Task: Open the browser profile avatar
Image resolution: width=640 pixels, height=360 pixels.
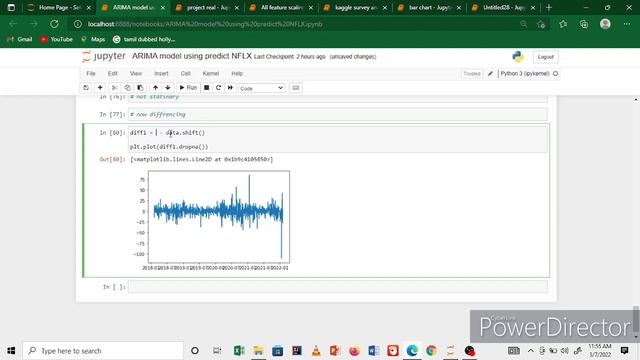Action: [x=605, y=24]
